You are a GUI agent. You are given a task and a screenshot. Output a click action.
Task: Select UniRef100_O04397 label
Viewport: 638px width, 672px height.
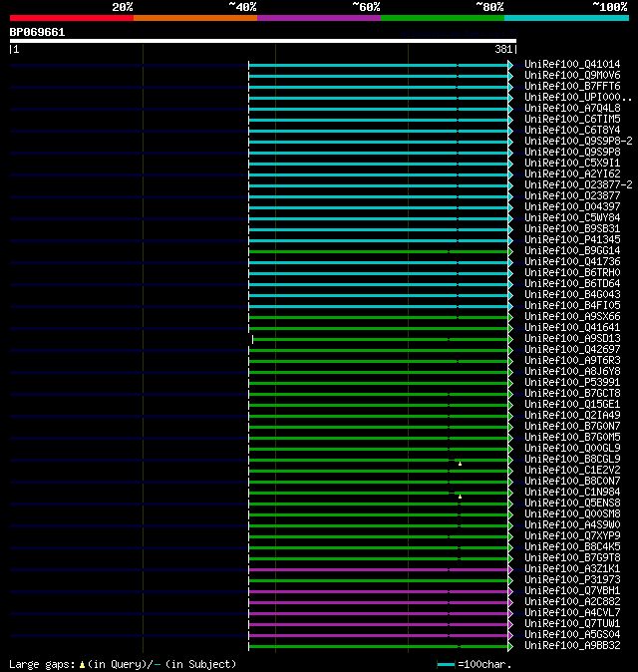pyautogui.click(x=572, y=207)
